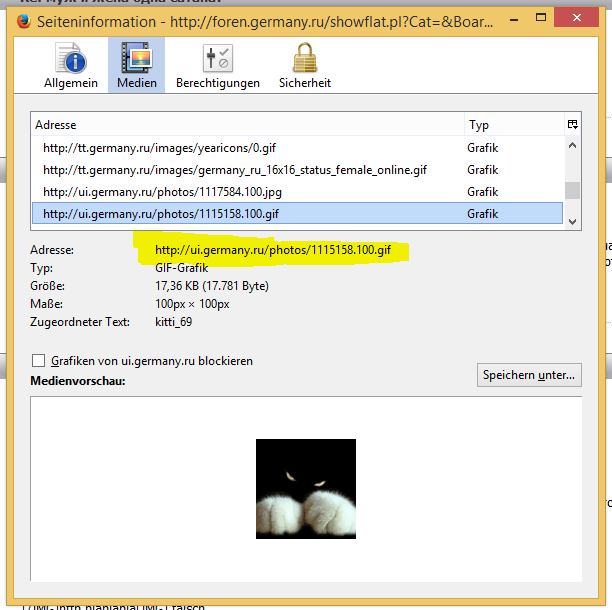This screenshot has height=610, width=612.
Task: Click the media list scrollbar thumb
Action: point(572,192)
